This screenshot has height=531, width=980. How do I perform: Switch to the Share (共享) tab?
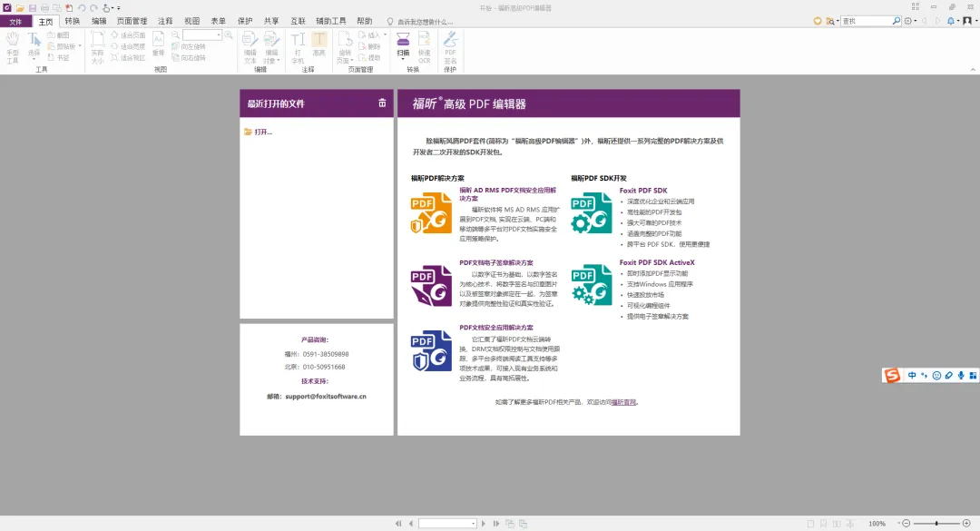coord(271,21)
